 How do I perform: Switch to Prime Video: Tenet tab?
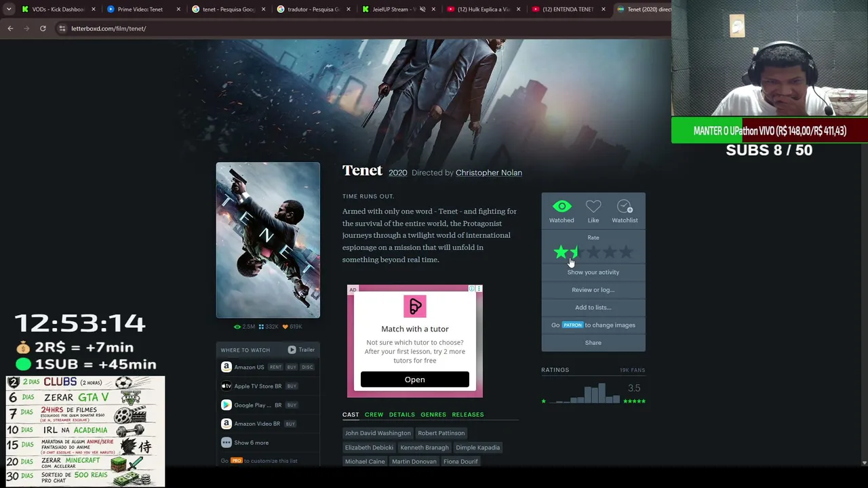(x=142, y=9)
